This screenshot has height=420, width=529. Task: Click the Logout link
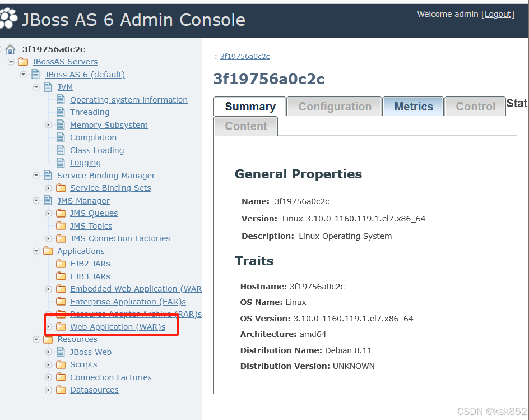coord(497,14)
